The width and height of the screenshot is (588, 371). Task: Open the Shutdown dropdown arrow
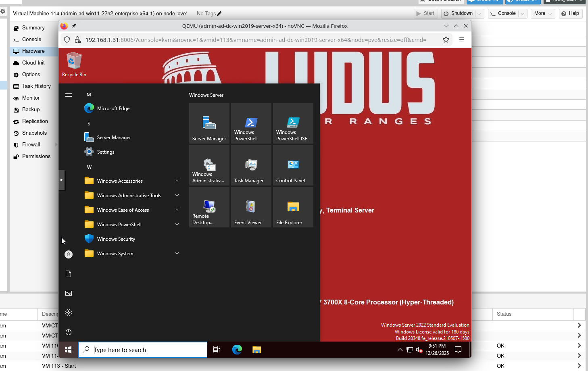pyautogui.click(x=480, y=13)
